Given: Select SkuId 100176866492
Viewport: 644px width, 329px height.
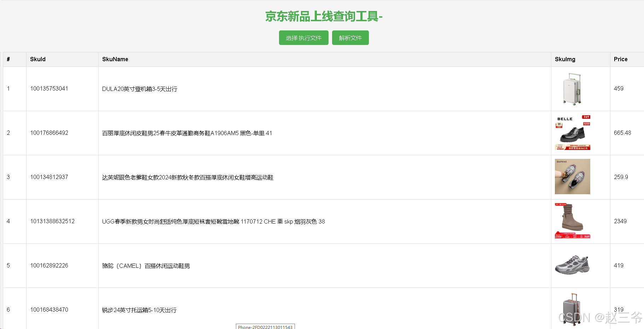Looking at the screenshot, I should click(49, 133).
